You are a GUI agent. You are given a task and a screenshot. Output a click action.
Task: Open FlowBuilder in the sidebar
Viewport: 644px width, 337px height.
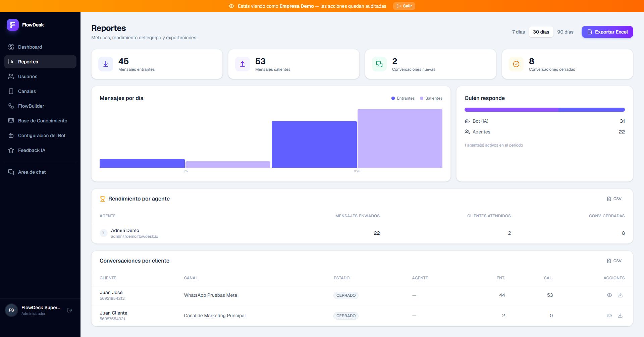40,106
